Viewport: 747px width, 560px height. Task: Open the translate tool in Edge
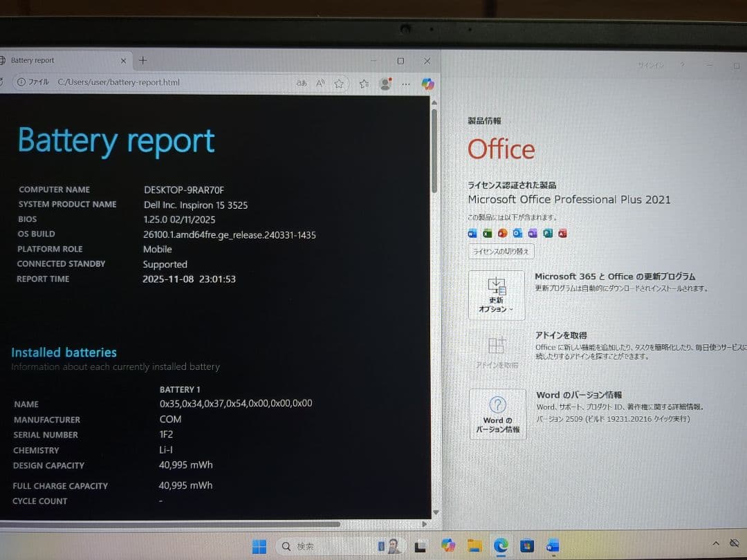(302, 83)
